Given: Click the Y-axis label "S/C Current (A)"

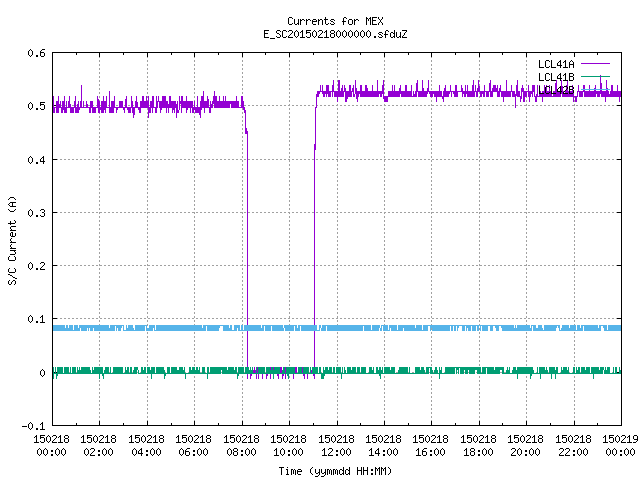Looking at the screenshot, I should point(12,240).
